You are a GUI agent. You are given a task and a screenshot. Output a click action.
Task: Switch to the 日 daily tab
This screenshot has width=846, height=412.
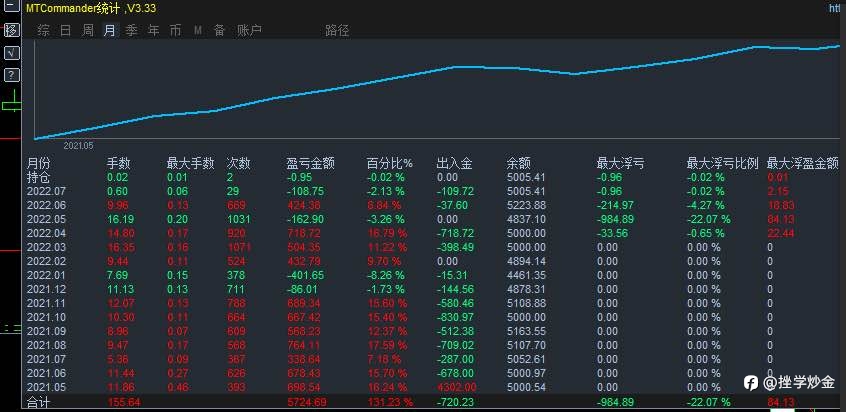(x=66, y=30)
